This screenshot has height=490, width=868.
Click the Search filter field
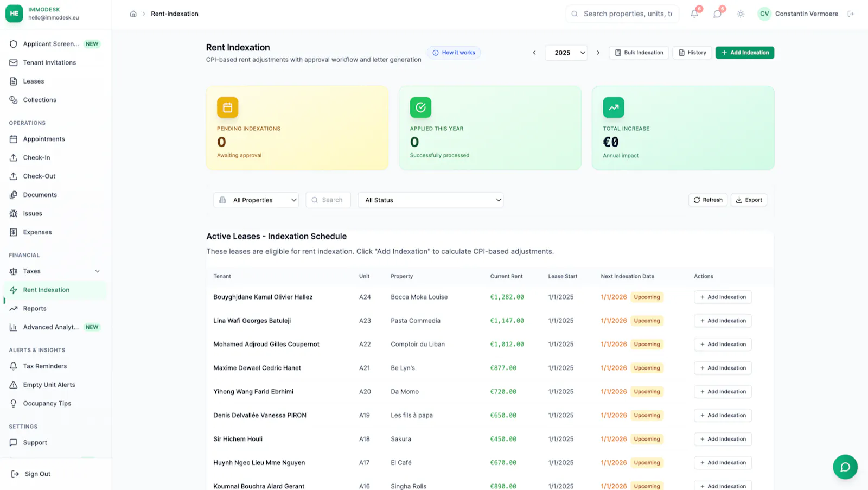point(328,200)
